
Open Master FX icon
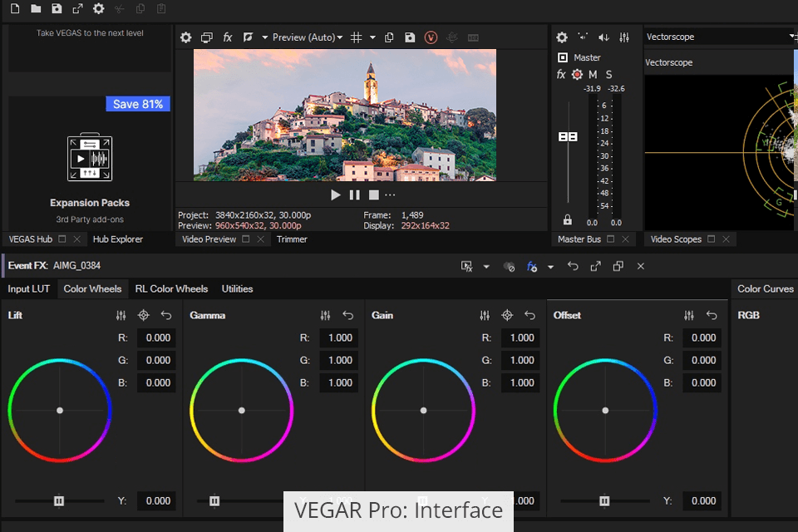tap(561, 74)
